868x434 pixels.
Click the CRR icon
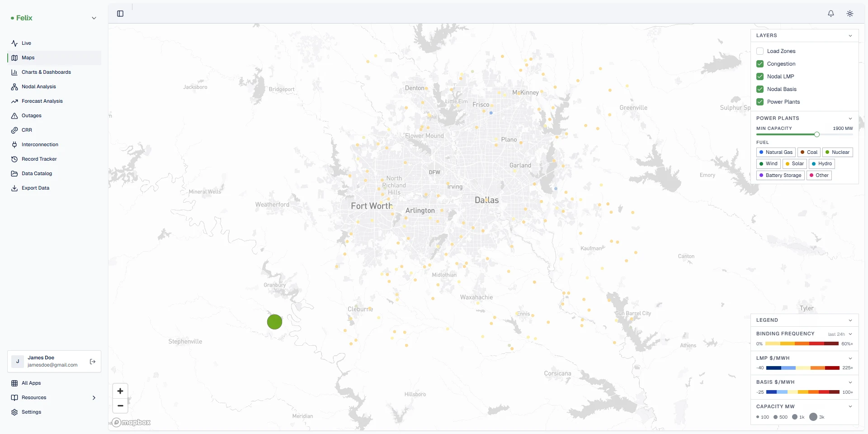click(14, 130)
